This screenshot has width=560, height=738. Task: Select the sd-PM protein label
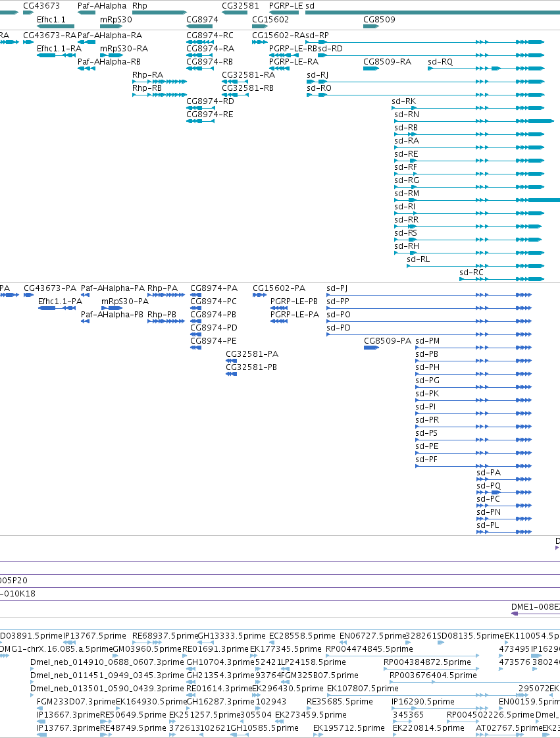[427, 341]
